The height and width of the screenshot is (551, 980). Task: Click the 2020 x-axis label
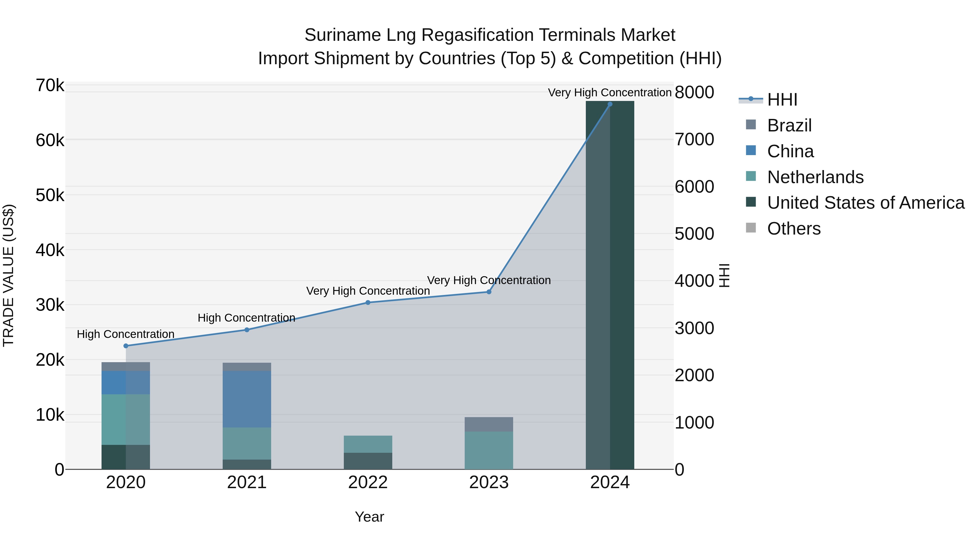pos(126,482)
